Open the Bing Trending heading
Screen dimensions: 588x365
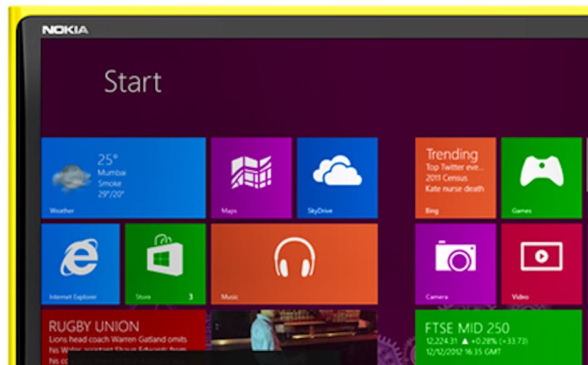tap(452, 154)
